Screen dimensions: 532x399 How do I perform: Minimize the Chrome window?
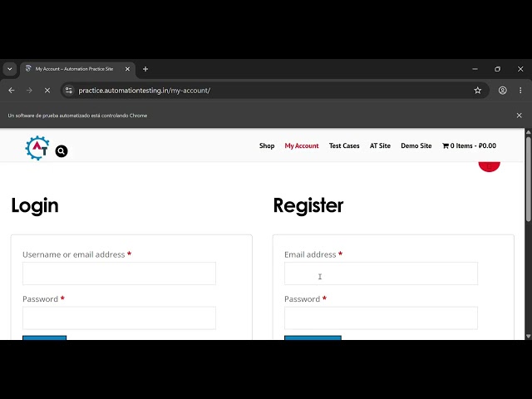[x=475, y=69]
